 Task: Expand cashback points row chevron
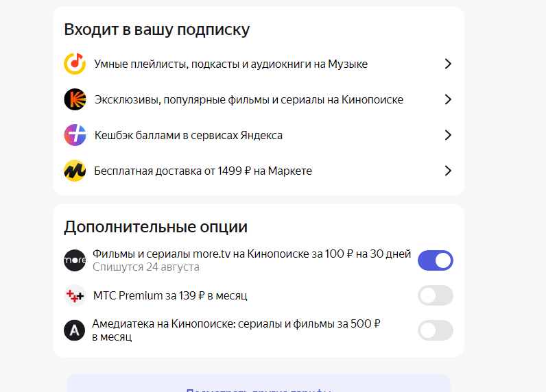point(448,135)
